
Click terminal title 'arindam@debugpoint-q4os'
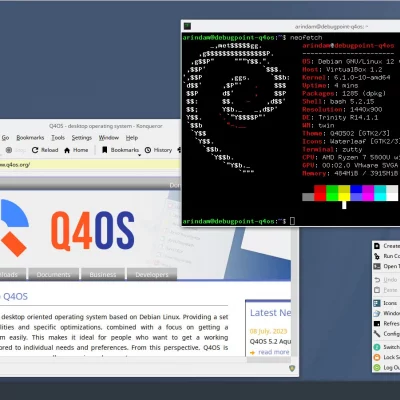(x=331, y=27)
